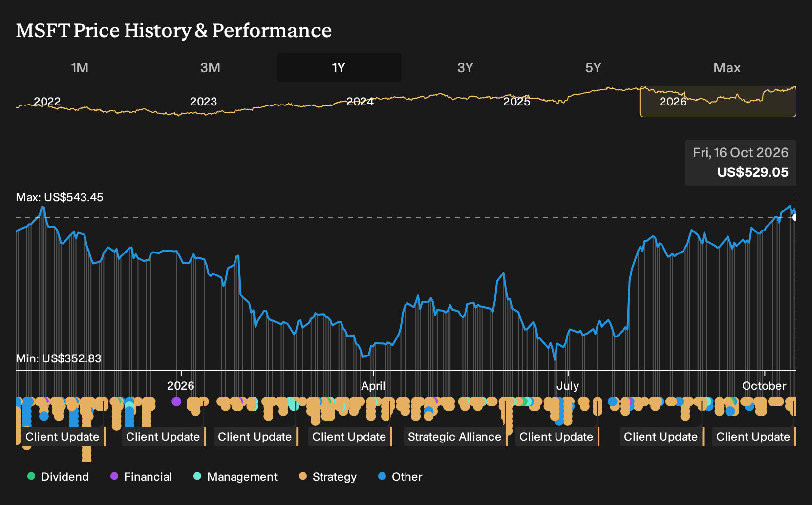This screenshot has height=505, width=812.
Task: Choose the 1Y time range tab
Action: 339,67
